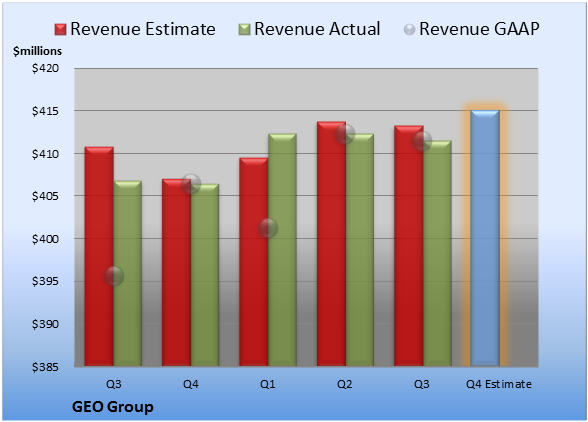Screen dimensions: 588x422
Task: Click the "$420" y-axis value
Action: click(x=45, y=68)
